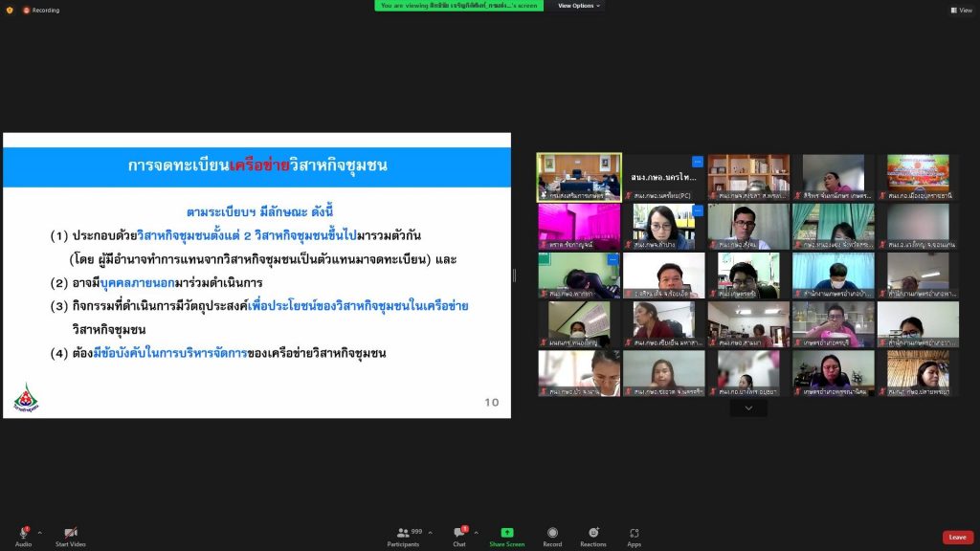This screenshot has height=551, width=980.
Task: Unmute the microphone via Audio icon
Action: pos(23,533)
